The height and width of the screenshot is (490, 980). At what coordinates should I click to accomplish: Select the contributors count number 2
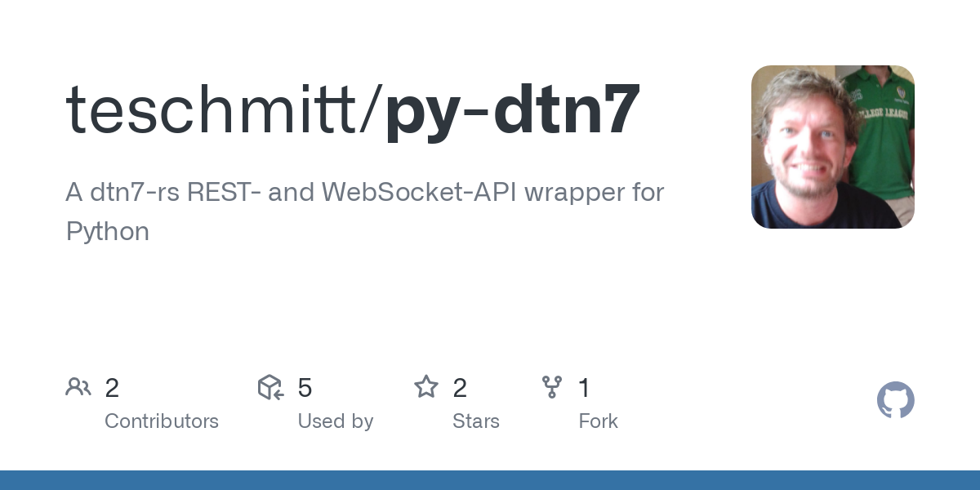[113, 388]
